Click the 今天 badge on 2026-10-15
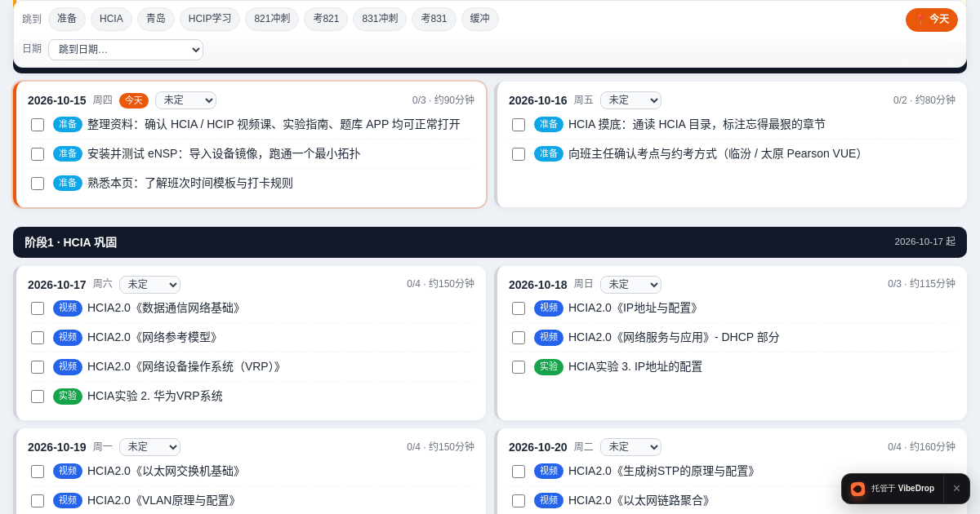Viewport: 980px width, 514px height. tap(134, 100)
